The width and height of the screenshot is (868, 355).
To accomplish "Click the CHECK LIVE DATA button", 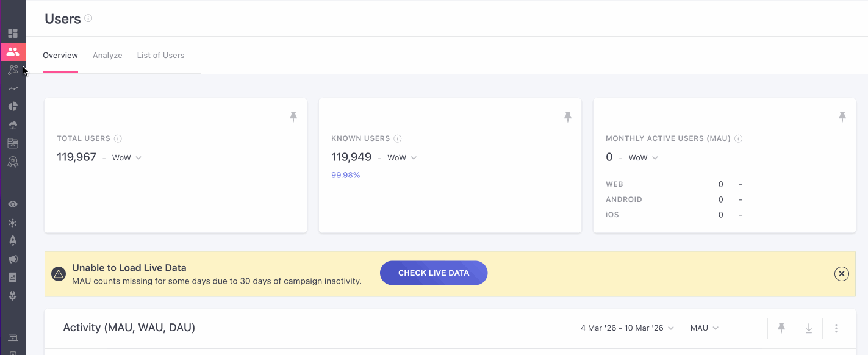I will pos(434,273).
